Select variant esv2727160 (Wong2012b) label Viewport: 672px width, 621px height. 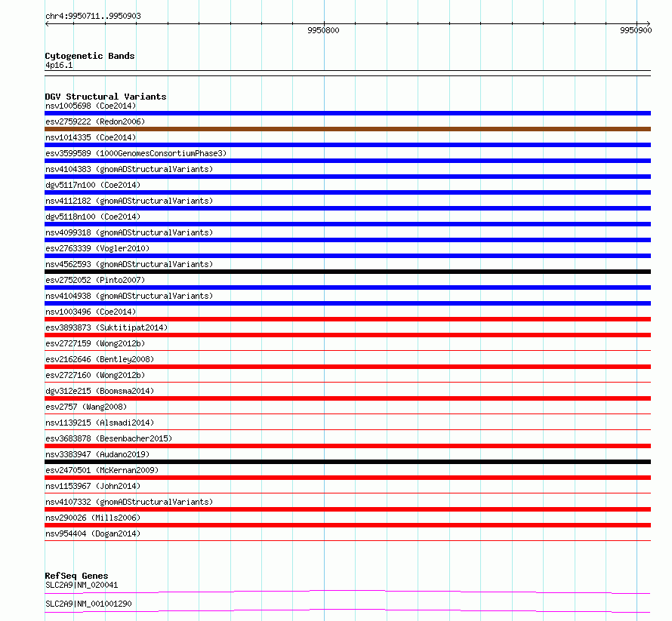click(x=95, y=375)
